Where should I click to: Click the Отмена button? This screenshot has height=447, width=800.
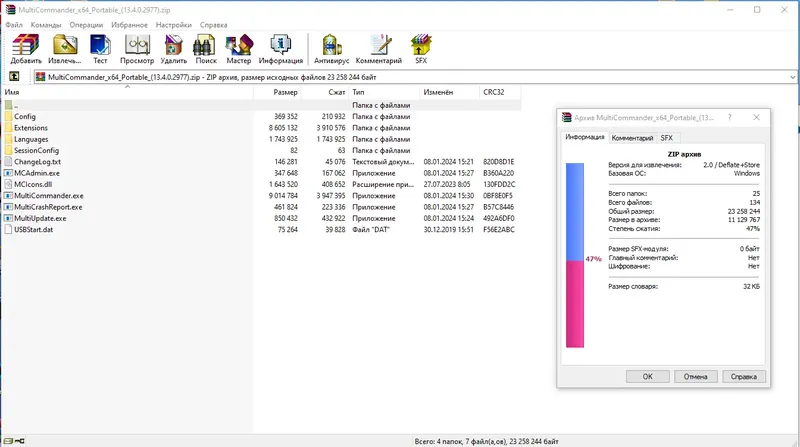695,377
